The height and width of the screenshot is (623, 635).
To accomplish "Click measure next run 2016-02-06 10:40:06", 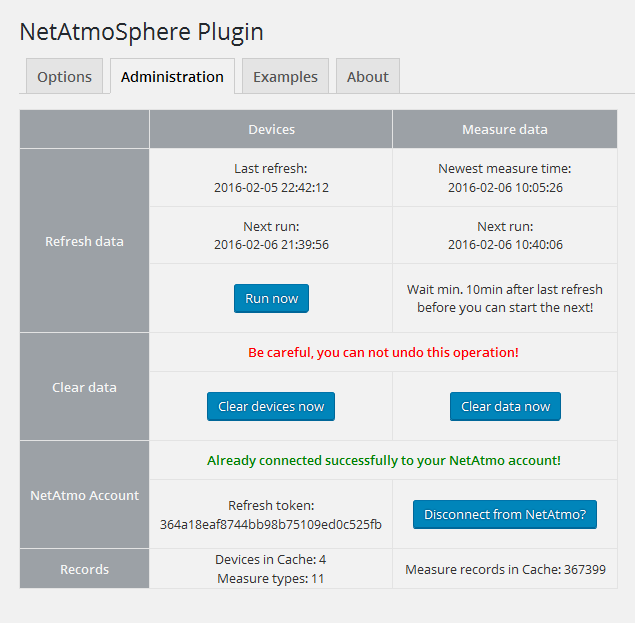I will click(505, 245).
